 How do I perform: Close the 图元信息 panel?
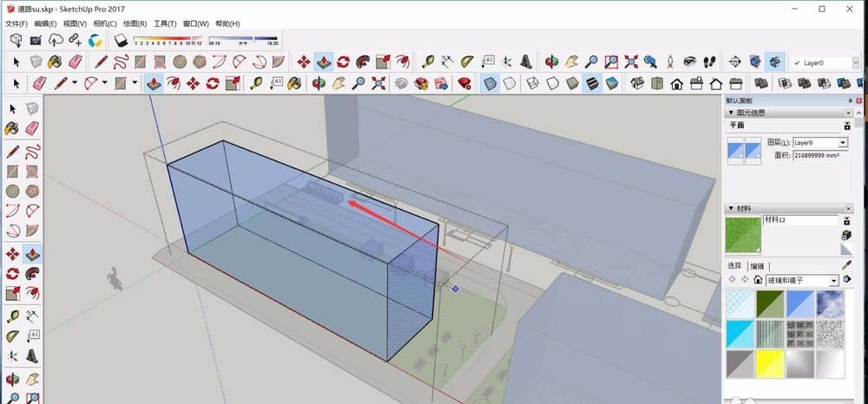point(849,113)
